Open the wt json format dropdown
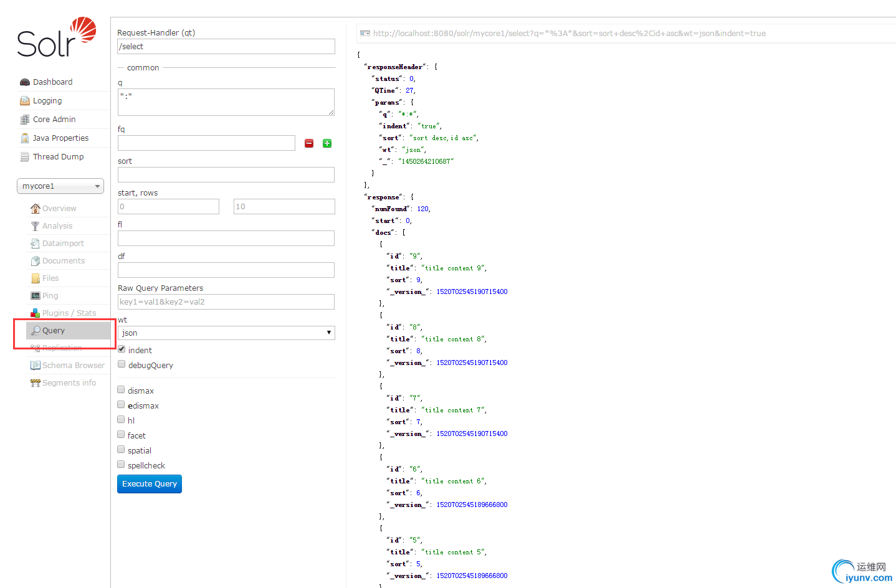Image resolution: width=896 pixels, height=588 pixels. click(x=226, y=333)
